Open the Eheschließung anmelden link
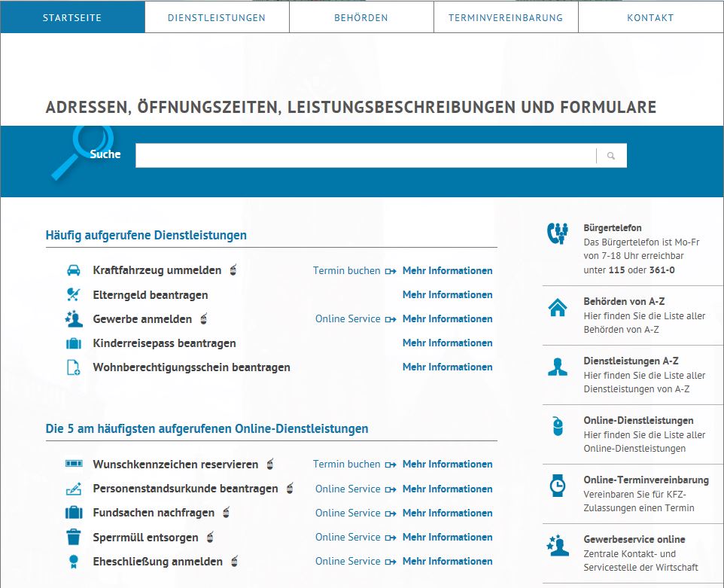Screen dimensions: 724x588 point(157,562)
